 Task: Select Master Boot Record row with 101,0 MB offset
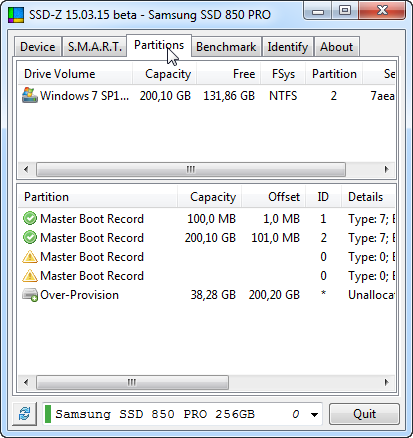pyautogui.click(x=206, y=238)
